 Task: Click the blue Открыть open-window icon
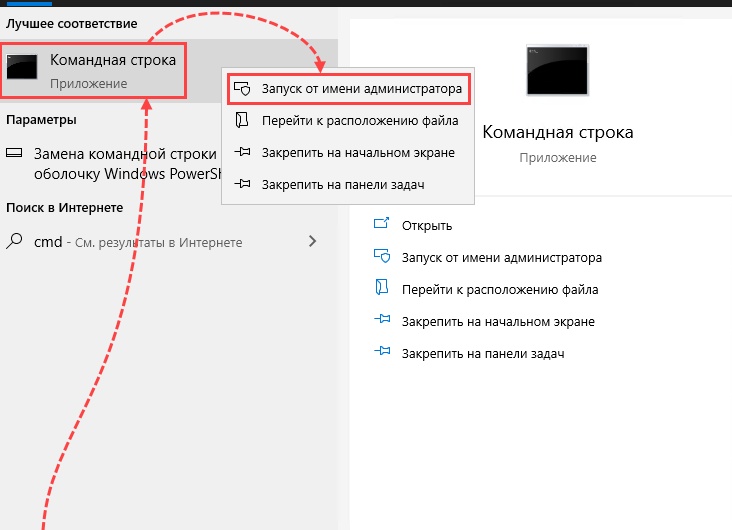click(x=381, y=223)
